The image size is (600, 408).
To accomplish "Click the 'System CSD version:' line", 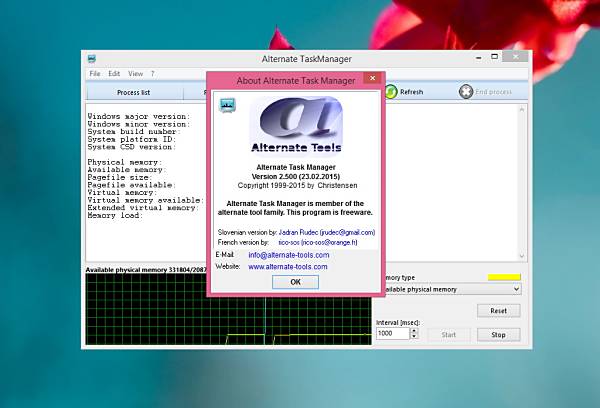I will [x=132, y=147].
